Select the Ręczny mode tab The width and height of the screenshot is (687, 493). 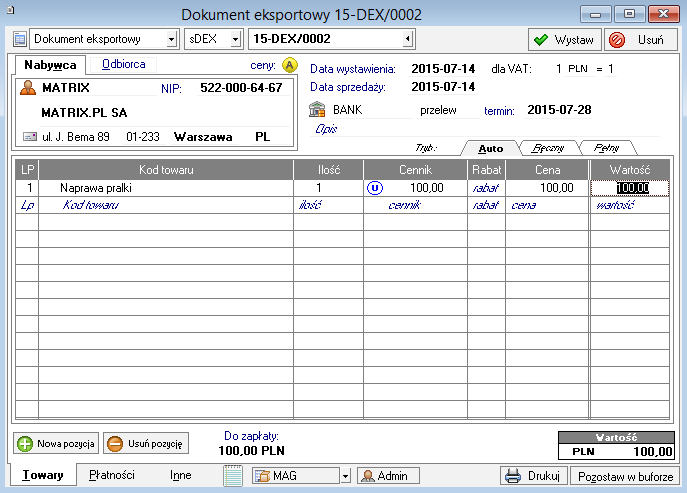pos(549,147)
